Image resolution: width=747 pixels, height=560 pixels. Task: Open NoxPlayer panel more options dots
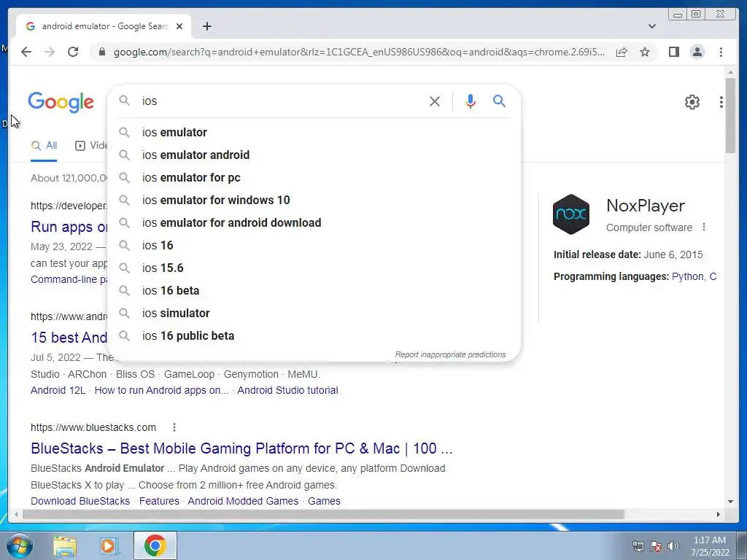[704, 227]
